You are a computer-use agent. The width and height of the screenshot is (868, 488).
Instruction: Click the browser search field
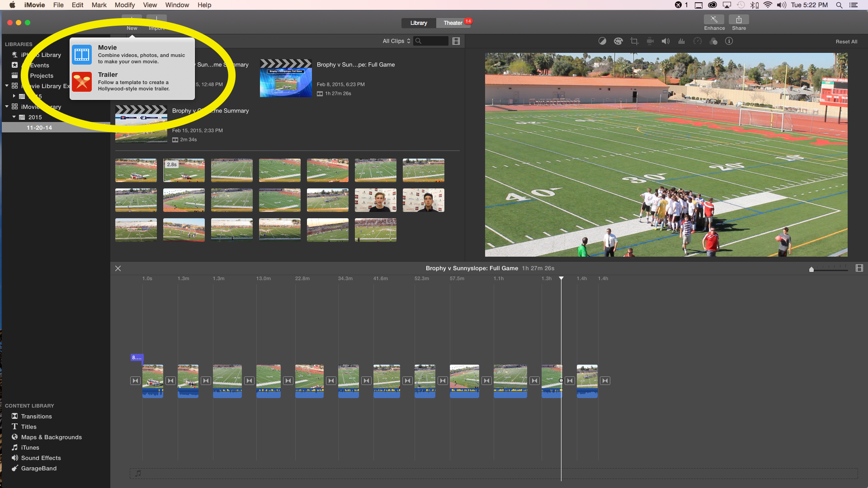click(x=431, y=41)
